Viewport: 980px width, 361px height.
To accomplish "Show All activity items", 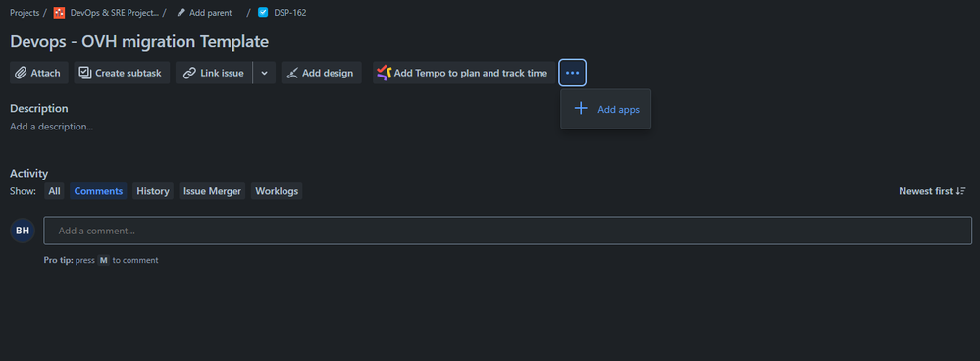I will pyautogui.click(x=54, y=191).
